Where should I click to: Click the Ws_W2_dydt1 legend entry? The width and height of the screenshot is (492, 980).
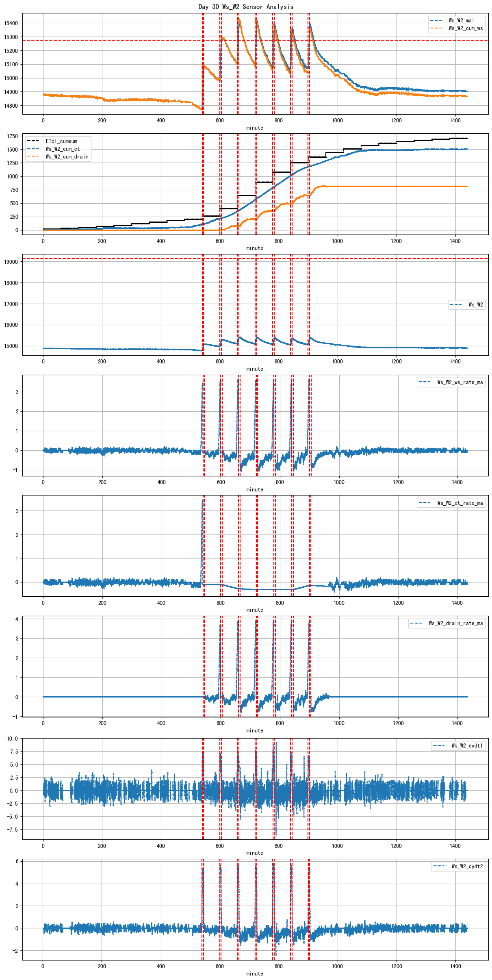467,745
